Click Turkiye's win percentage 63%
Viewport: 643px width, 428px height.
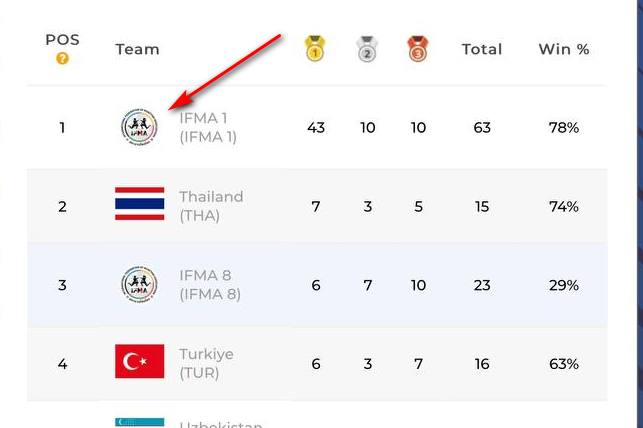pyautogui.click(x=564, y=364)
